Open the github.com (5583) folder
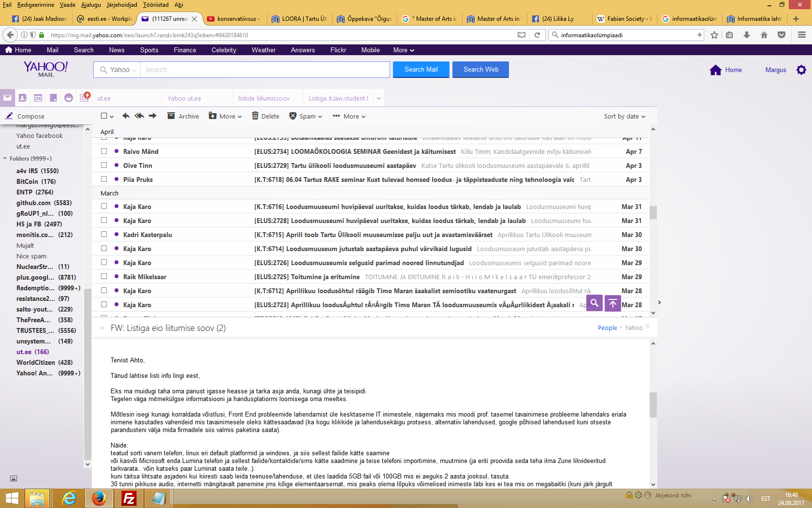Screen dimensions: 812x508 point(44,203)
